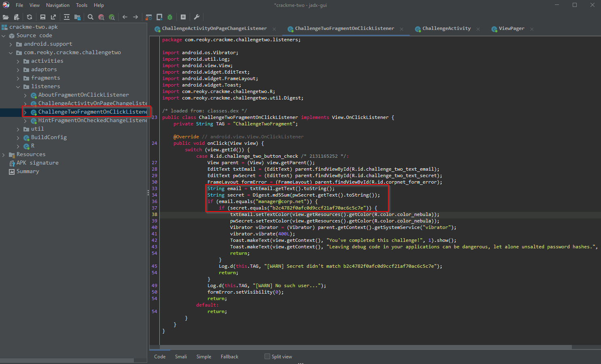The image size is (601, 364).
Task: Click the Add files toolbar icon
Action: tap(17, 17)
